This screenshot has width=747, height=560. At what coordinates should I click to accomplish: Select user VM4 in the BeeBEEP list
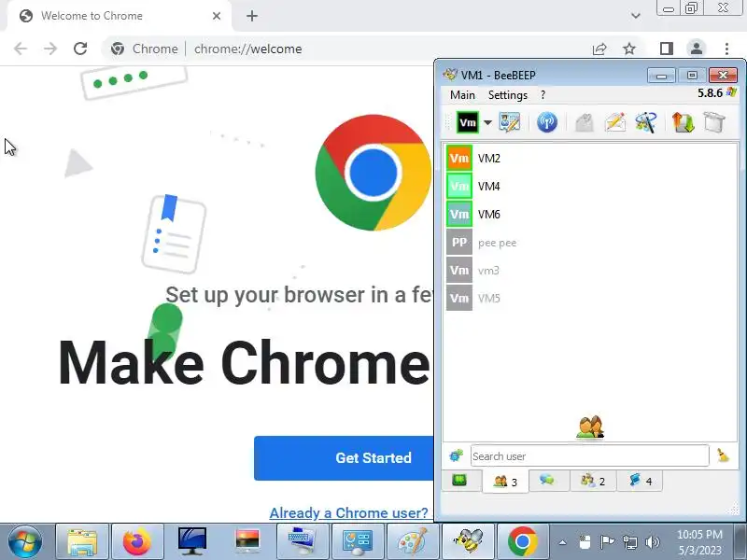click(x=590, y=186)
